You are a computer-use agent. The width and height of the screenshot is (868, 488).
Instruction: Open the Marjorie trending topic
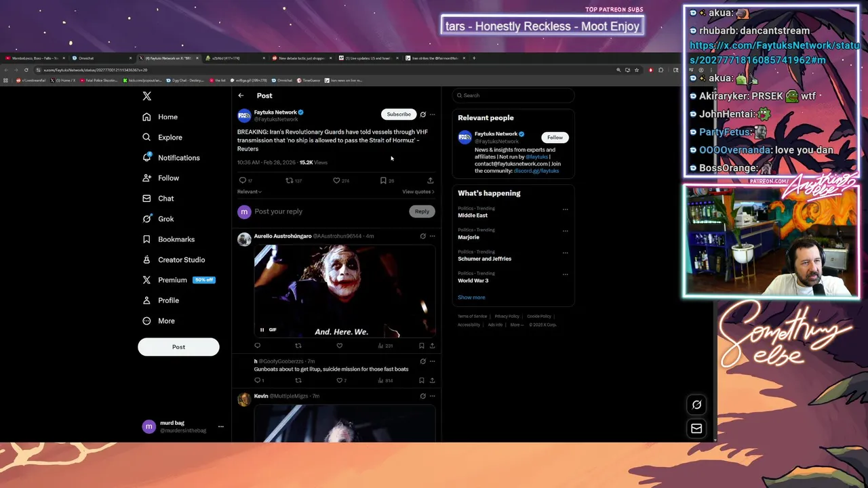tap(469, 237)
